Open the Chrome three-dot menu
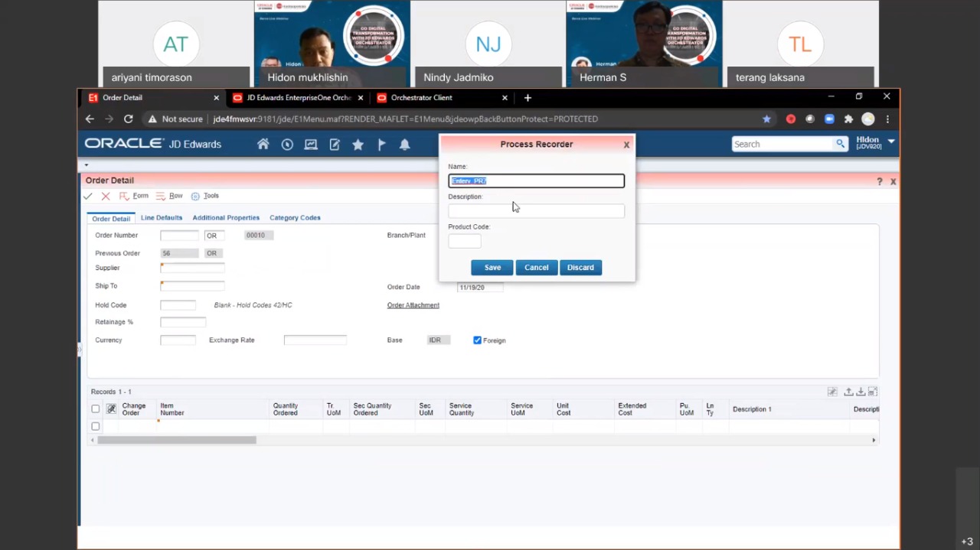 coord(887,119)
